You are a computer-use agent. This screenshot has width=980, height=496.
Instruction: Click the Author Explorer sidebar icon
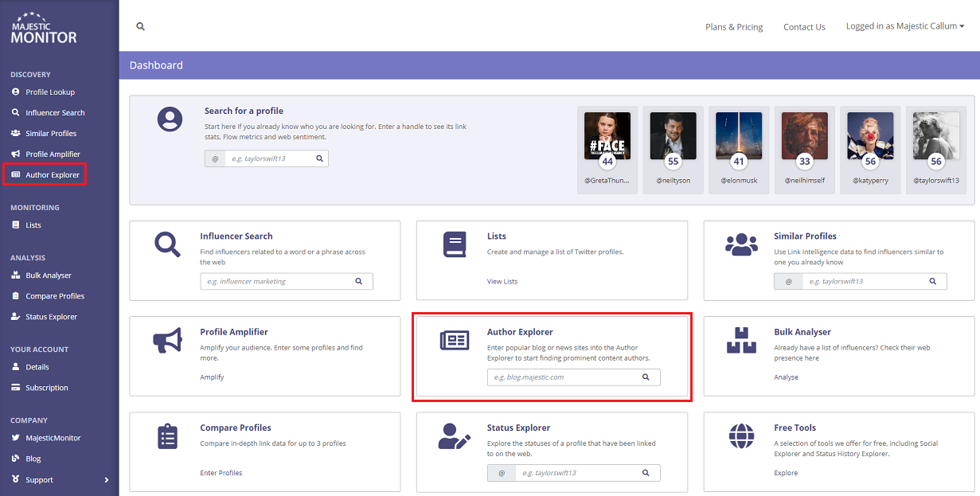(x=16, y=174)
